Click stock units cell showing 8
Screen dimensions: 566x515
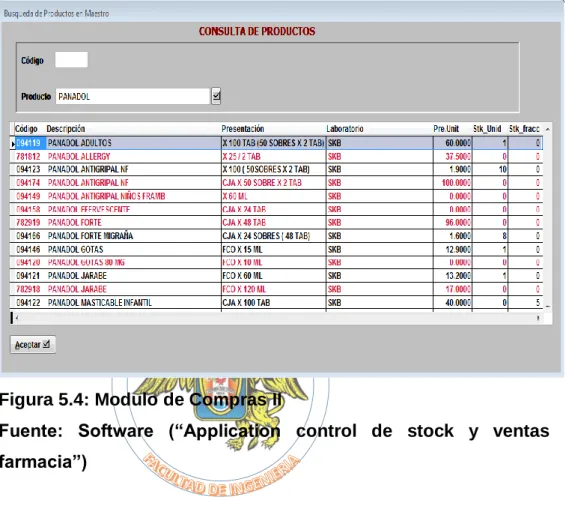click(490, 236)
